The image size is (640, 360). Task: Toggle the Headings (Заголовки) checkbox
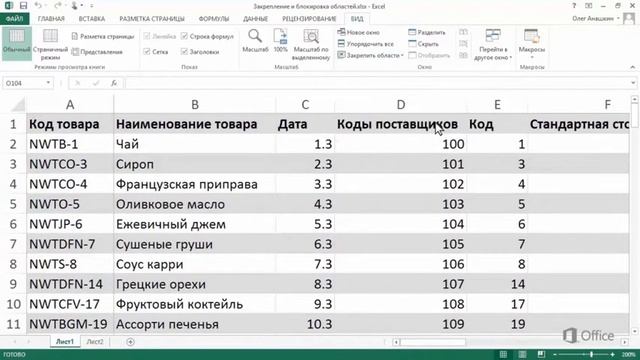click(x=200, y=52)
